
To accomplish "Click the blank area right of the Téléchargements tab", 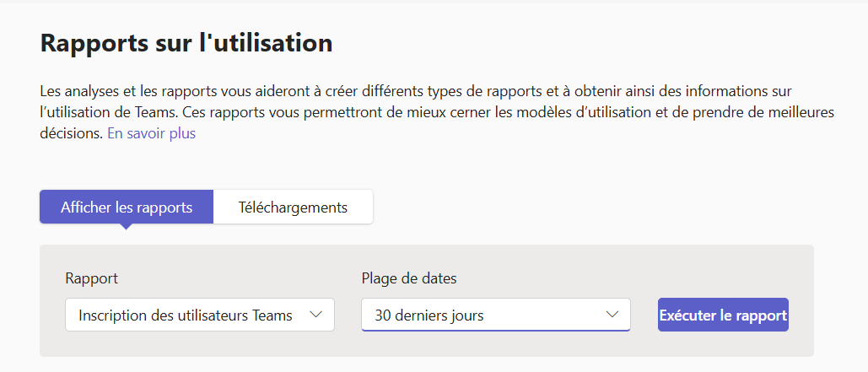I will 590,207.
